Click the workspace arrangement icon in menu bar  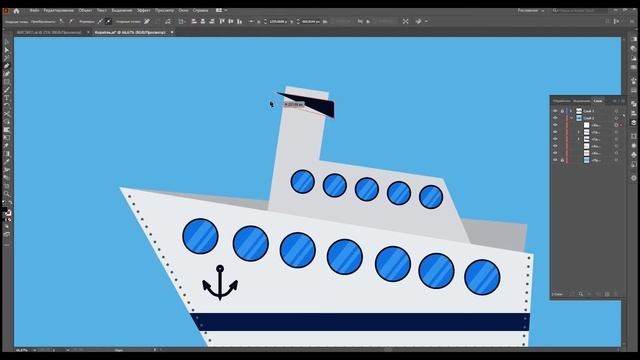(x=219, y=11)
